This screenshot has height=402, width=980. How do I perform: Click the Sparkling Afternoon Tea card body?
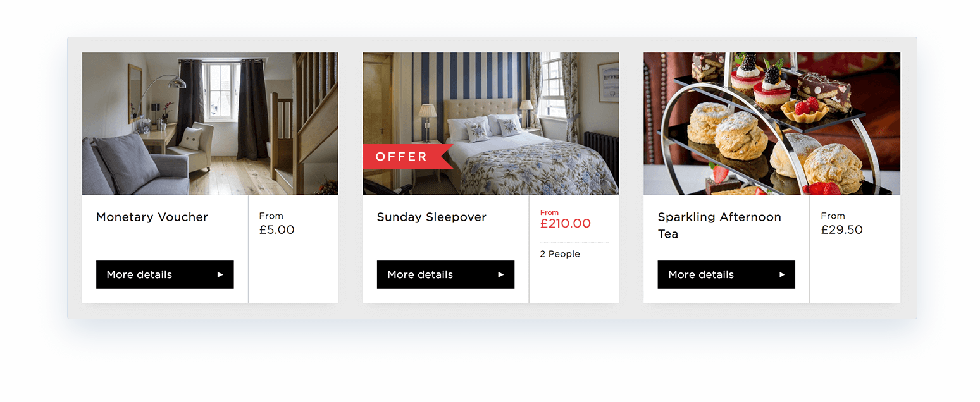click(x=726, y=247)
